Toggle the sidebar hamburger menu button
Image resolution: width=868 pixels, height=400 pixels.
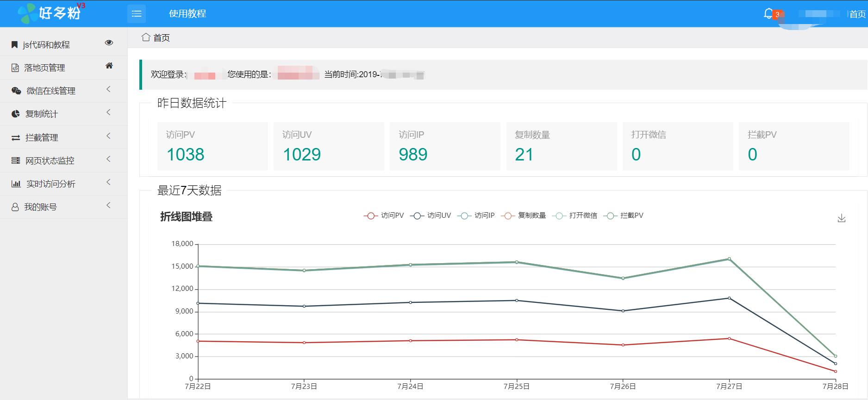[137, 14]
